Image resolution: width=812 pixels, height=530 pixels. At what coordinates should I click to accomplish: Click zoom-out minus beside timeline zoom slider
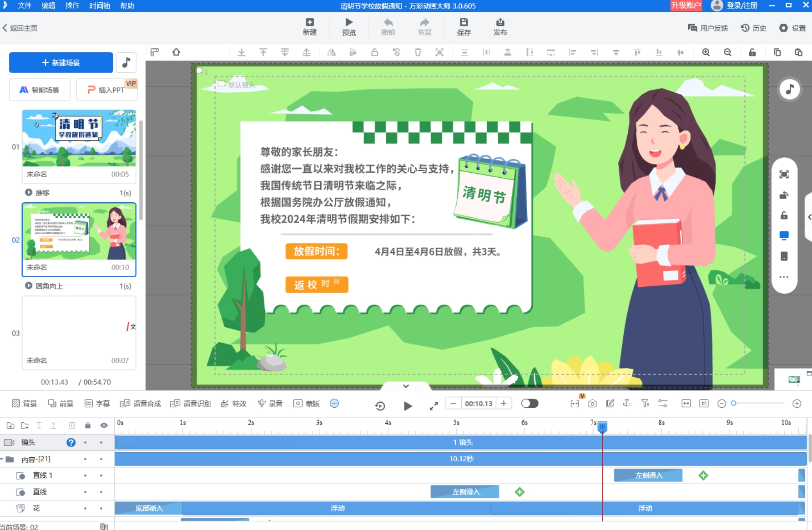721,403
